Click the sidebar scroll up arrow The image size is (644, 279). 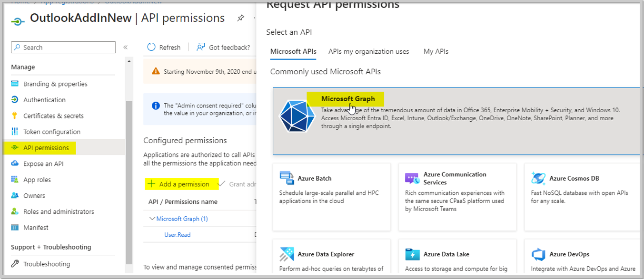(x=129, y=61)
